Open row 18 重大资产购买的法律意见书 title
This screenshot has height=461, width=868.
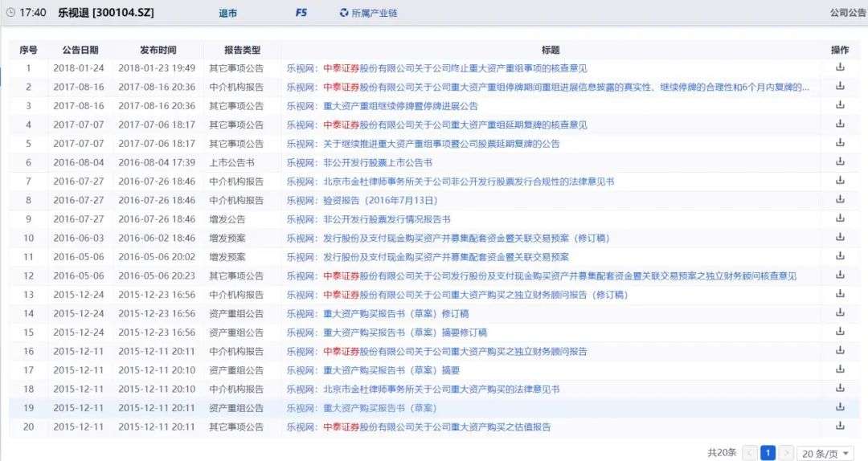[x=423, y=389]
